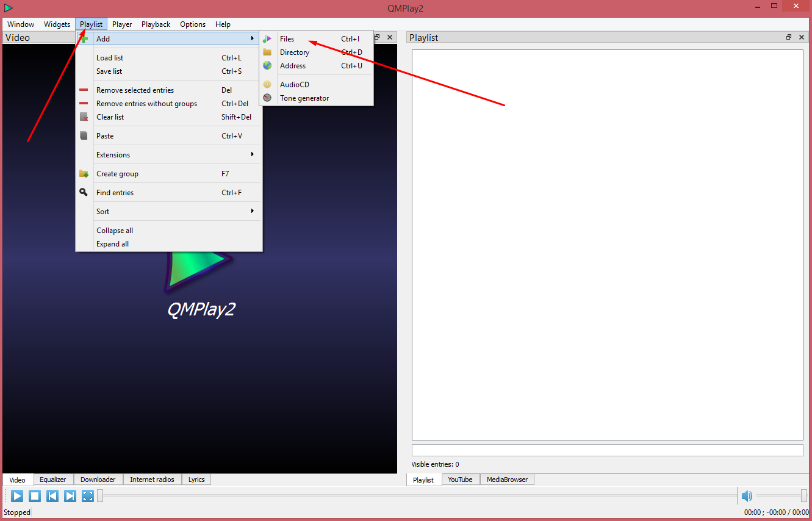Choose Load list menu entry
Screen dimensions: 812x521
(169, 58)
